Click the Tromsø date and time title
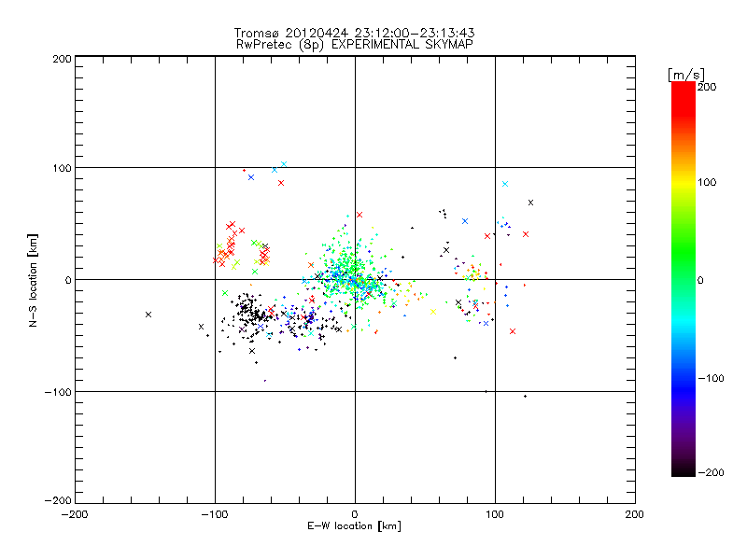The height and width of the screenshot is (560, 747). click(355, 33)
